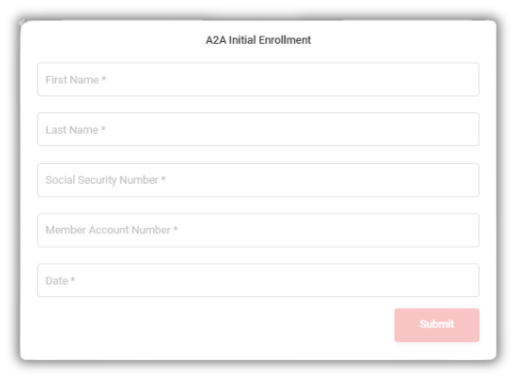Click the Social Security Number placeholder text
Viewport: 518px width, 382px height.
[x=102, y=180]
